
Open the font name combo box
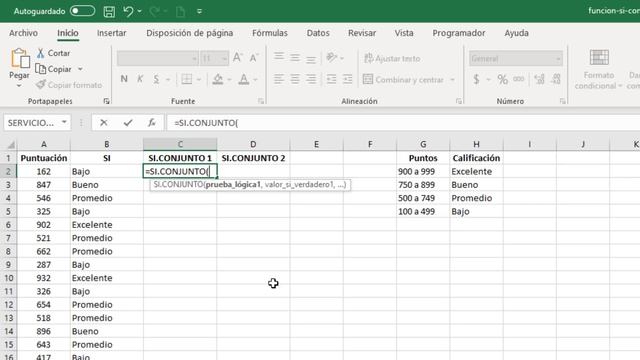pos(157,59)
